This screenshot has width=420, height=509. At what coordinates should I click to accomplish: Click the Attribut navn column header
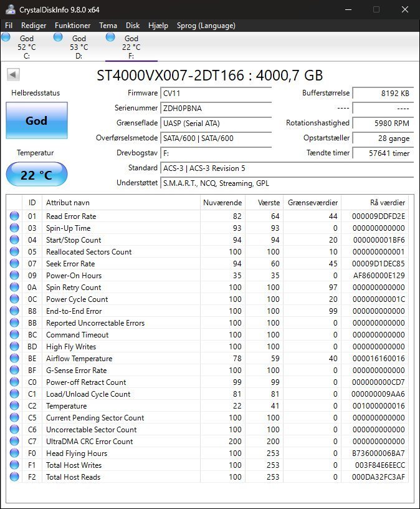[121, 203]
